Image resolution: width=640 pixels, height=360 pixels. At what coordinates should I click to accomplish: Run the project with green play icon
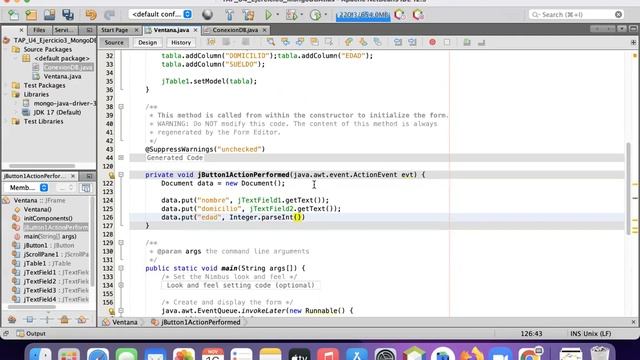click(268, 15)
